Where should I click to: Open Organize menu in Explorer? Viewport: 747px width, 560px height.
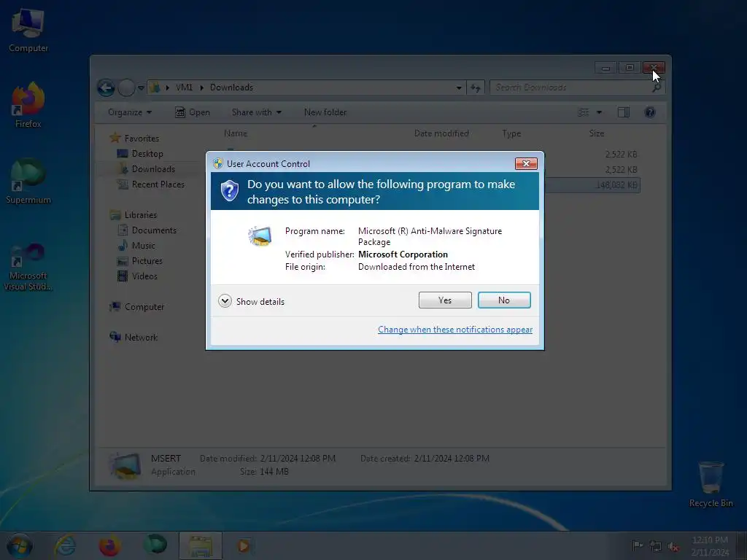pyautogui.click(x=130, y=112)
